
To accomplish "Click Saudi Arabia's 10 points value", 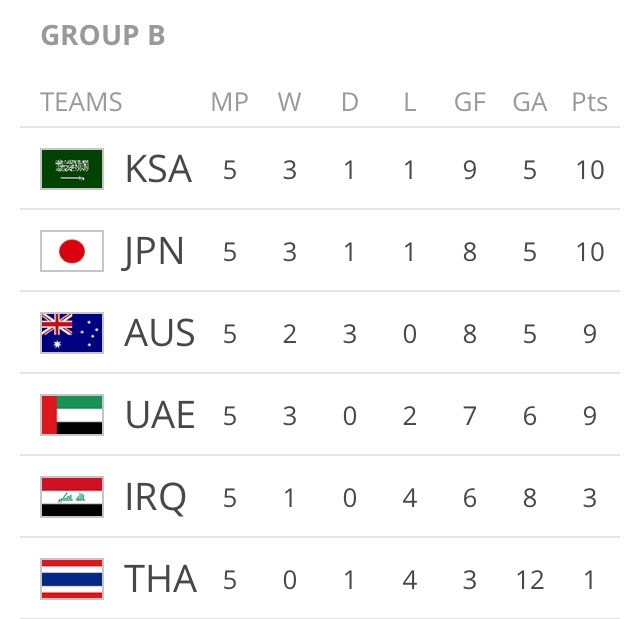I will 590,169.
